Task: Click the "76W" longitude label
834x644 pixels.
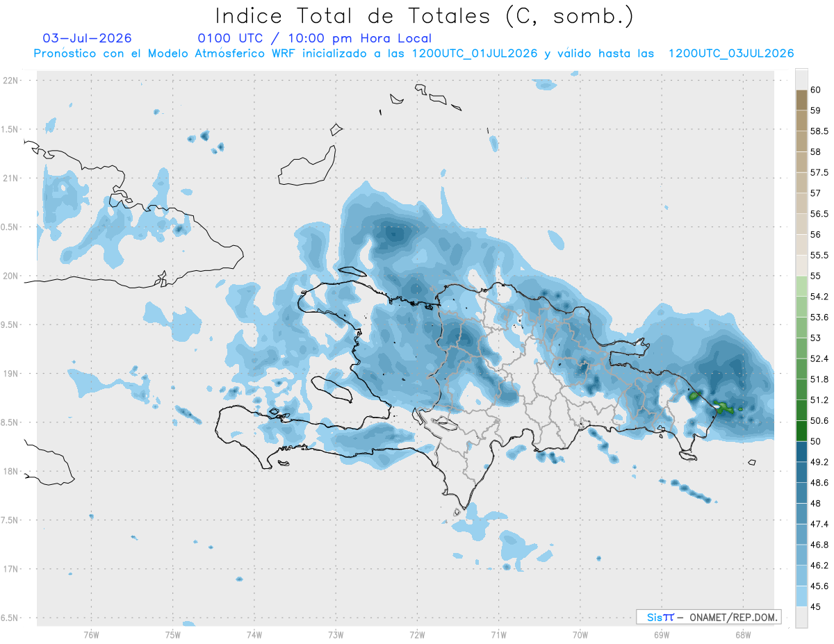Action: tap(91, 634)
